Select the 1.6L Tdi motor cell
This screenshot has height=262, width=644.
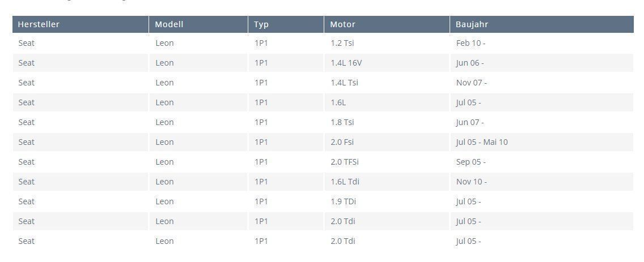[x=345, y=182]
